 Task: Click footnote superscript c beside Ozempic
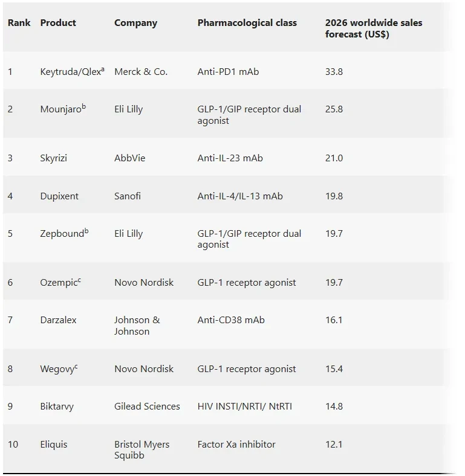coord(79,280)
